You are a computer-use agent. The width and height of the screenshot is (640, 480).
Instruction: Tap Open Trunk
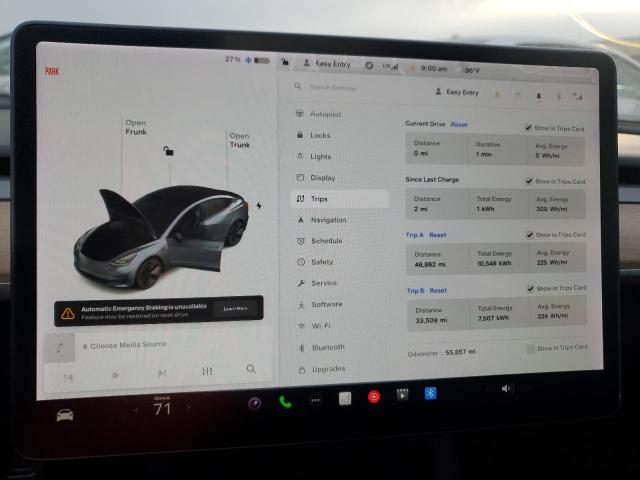click(240, 140)
